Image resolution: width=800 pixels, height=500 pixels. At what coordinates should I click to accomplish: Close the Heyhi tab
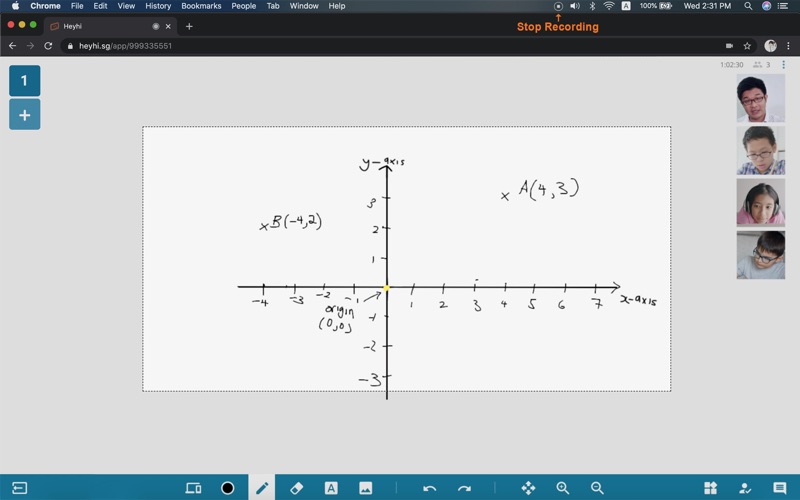coord(168,26)
